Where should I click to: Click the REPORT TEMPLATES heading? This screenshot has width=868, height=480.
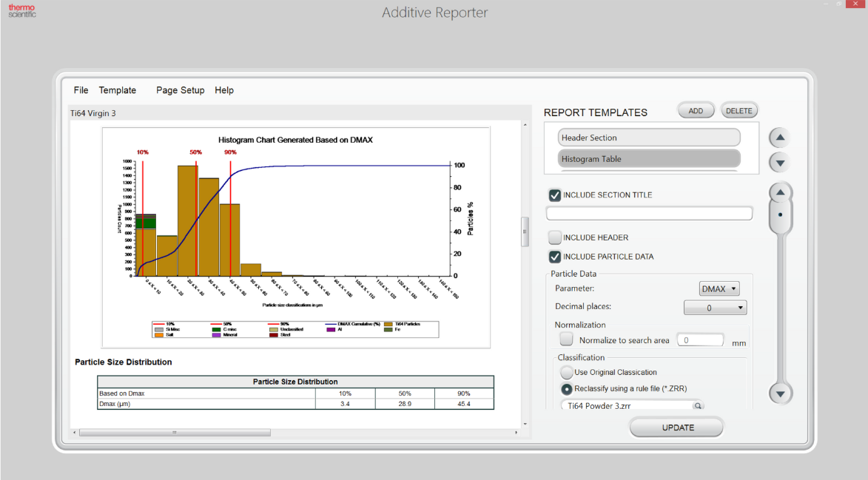[x=595, y=113]
